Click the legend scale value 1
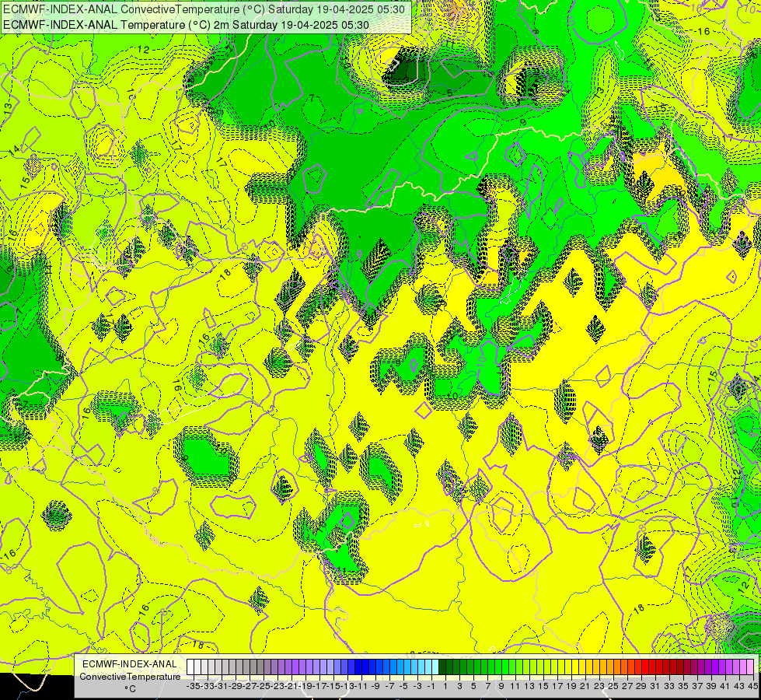The width and height of the screenshot is (761, 700). click(x=445, y=686)
